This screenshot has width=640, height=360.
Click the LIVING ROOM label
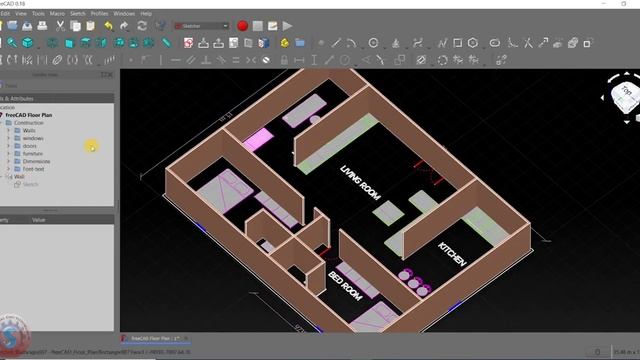(360, 182)
